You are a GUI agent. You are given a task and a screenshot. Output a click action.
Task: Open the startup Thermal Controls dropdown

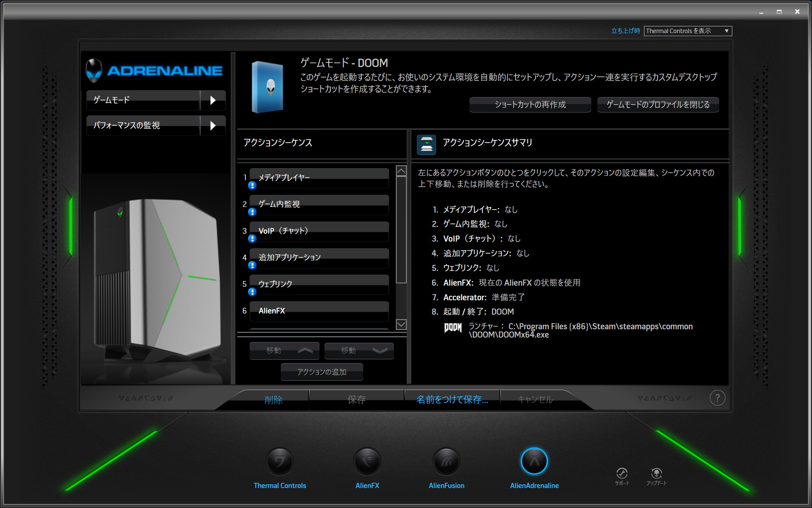(688, 31)
